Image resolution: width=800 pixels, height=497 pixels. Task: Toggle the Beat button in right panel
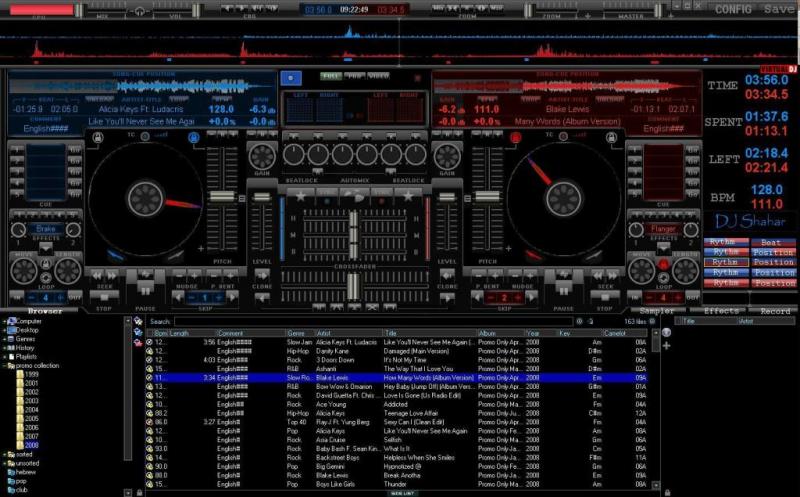pyautogui.click(x=773, y=242)
